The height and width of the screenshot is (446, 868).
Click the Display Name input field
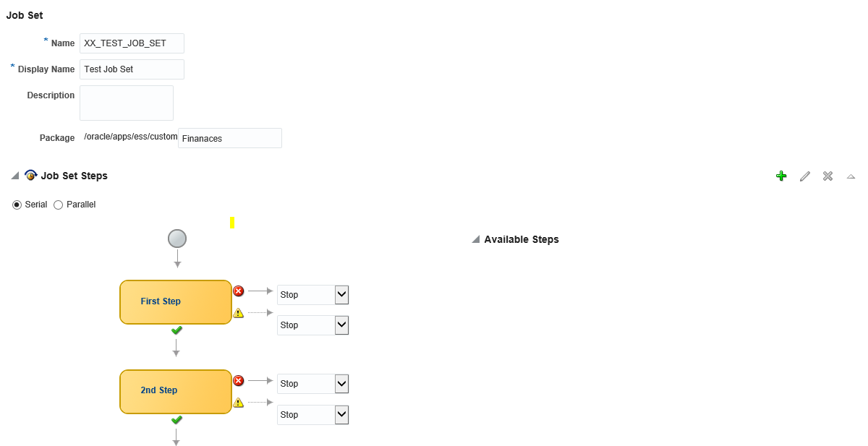click(132, 69)
